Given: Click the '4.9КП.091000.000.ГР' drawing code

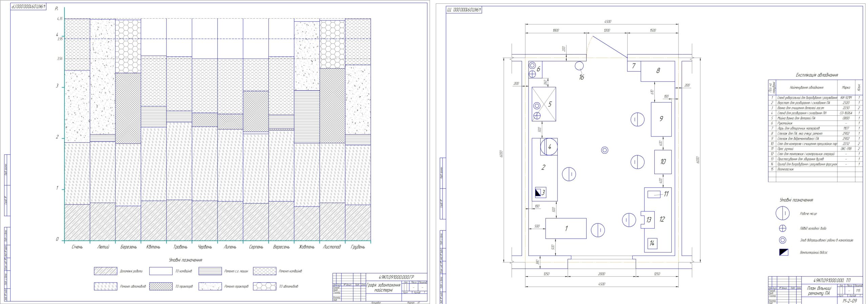Looking at the screenshot, I should (x=396, y=277).
